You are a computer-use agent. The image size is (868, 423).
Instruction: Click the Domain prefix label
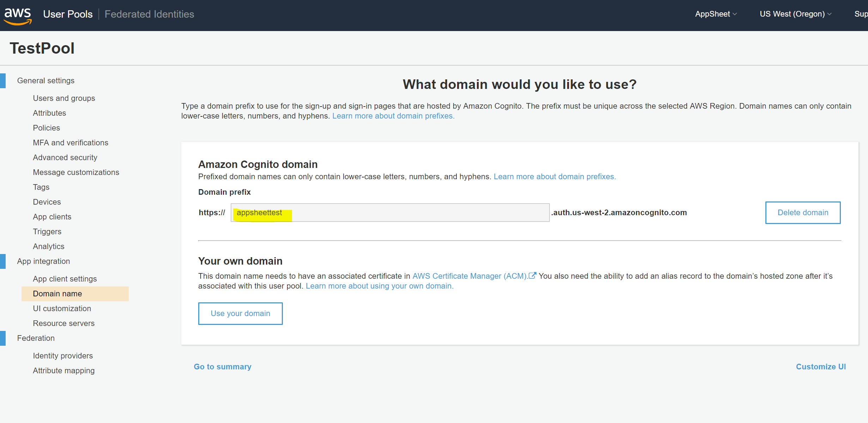pos(224,192)
